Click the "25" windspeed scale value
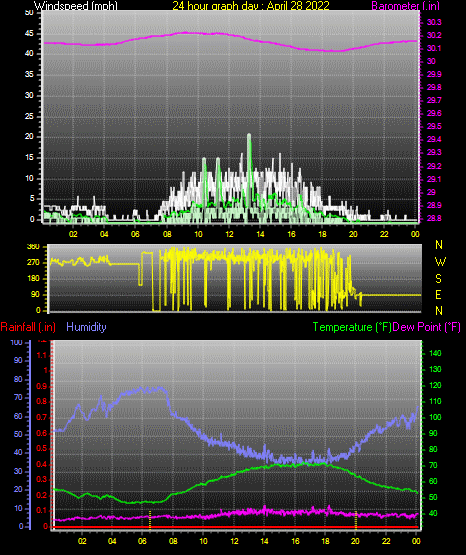The image size is (466, 555). (x=29, y=116)
